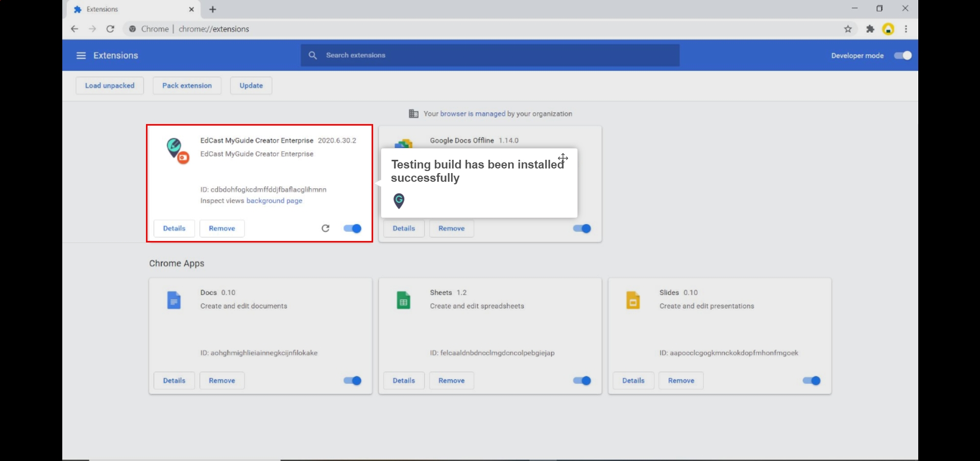
Task: Open Chrome's three-dot menu
Action: click(x=906, y=29)
